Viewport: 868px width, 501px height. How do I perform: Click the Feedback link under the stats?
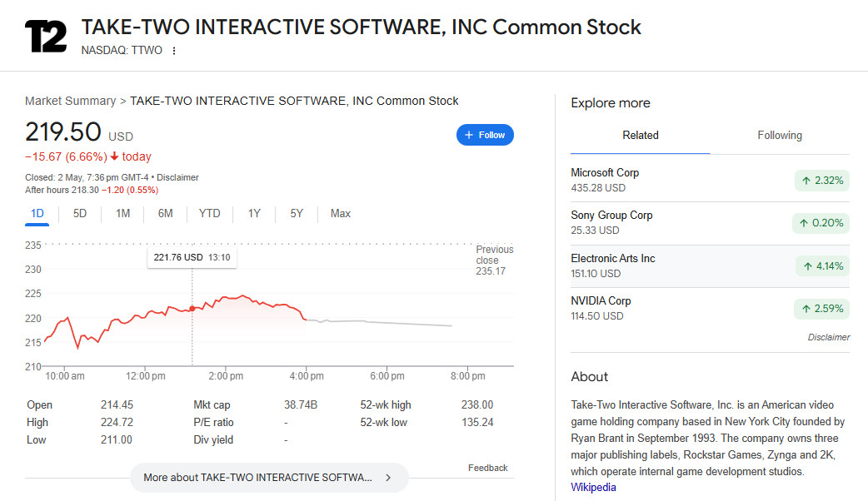[x=487, y=469]
